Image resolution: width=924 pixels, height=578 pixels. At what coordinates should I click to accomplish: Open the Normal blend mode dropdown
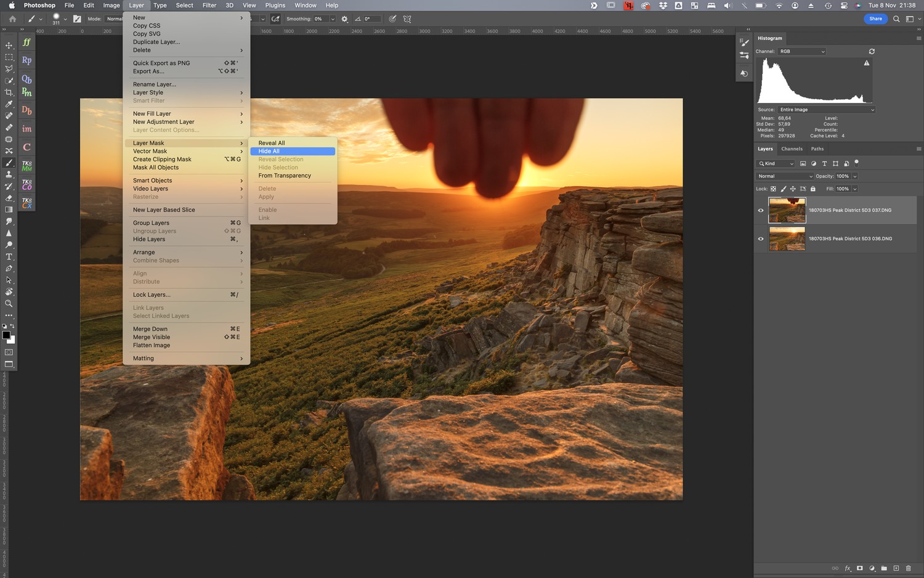click(785, 176)
